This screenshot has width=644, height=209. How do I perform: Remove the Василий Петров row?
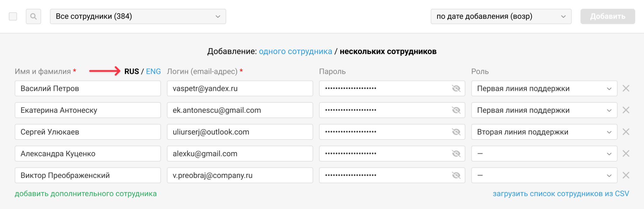(626, 88)
